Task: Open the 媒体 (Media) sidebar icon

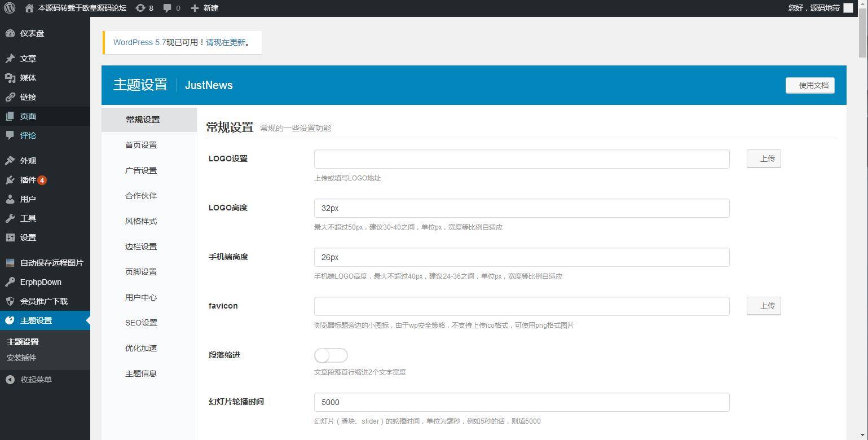Action: click(x=27, y=77)
